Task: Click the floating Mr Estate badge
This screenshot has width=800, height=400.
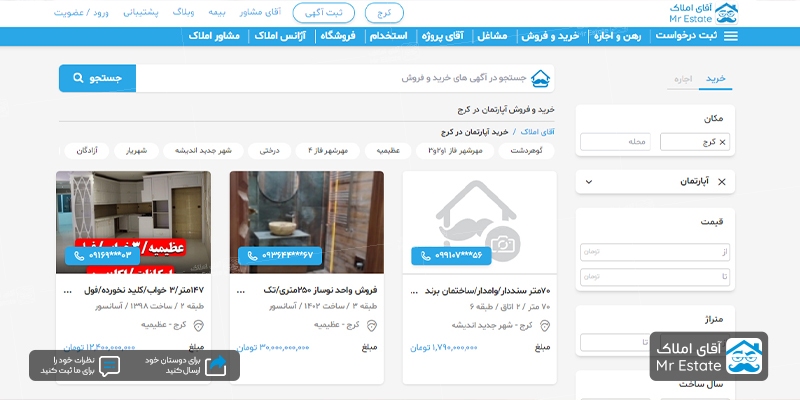Action: tap(709, 356)
